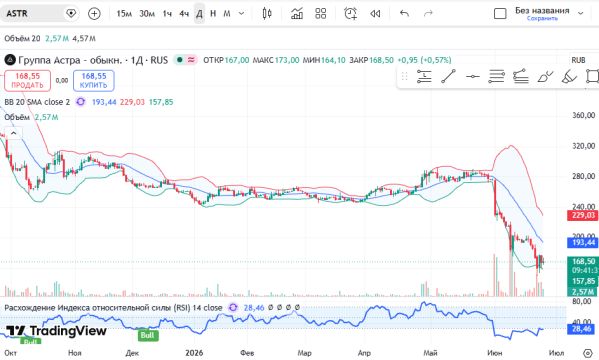Click the purple icon beside RSI legend
599x360 pixels.
[x=233, y=308]
